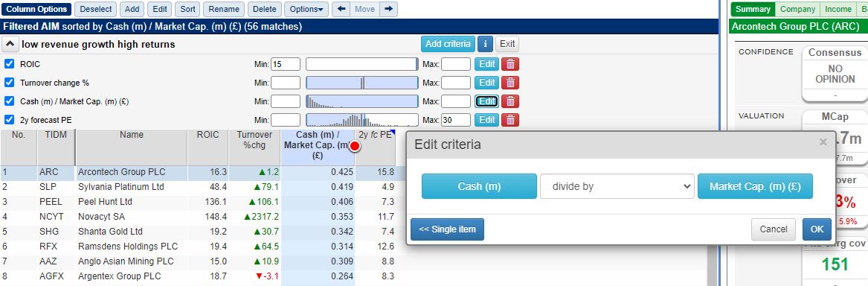
Task: Click the OK button in the Edit criteria dialog
Action: 817,229
